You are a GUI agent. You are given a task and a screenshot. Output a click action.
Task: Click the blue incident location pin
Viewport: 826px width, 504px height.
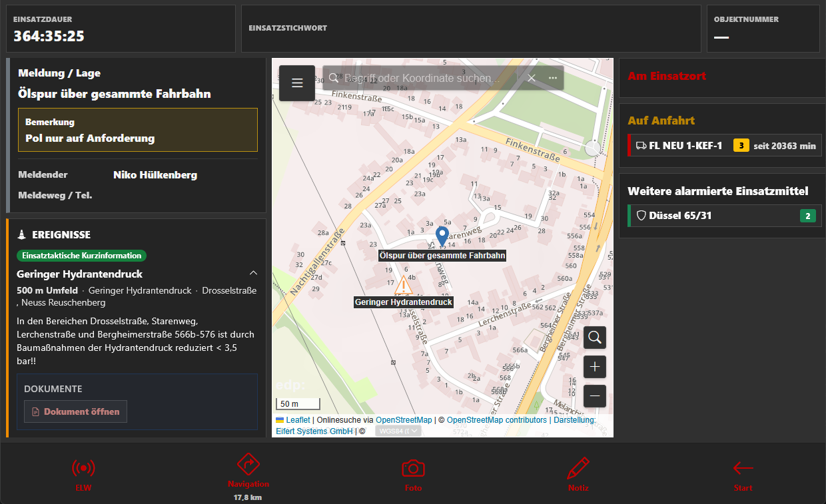pos(442,236)
